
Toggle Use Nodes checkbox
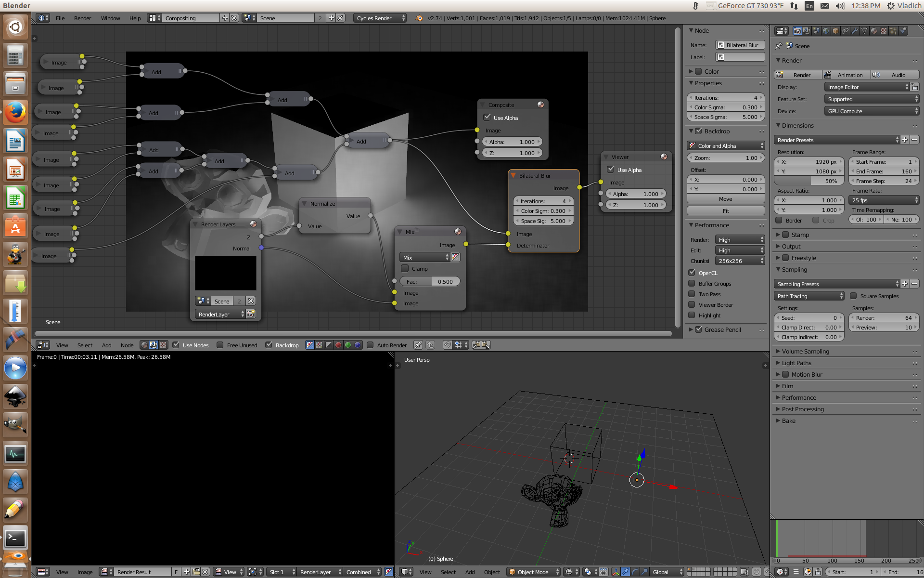tap(176, 345)
